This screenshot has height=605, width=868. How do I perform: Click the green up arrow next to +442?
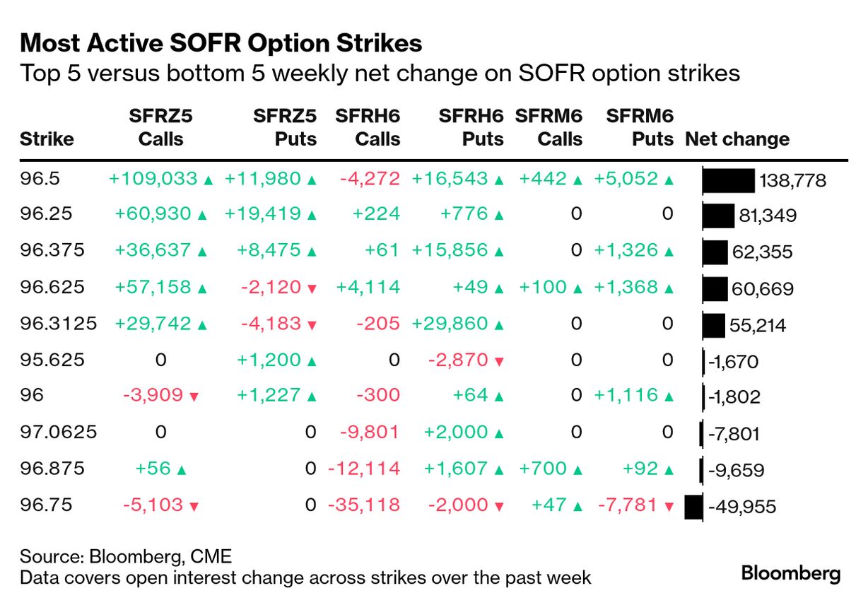point(577,180)
